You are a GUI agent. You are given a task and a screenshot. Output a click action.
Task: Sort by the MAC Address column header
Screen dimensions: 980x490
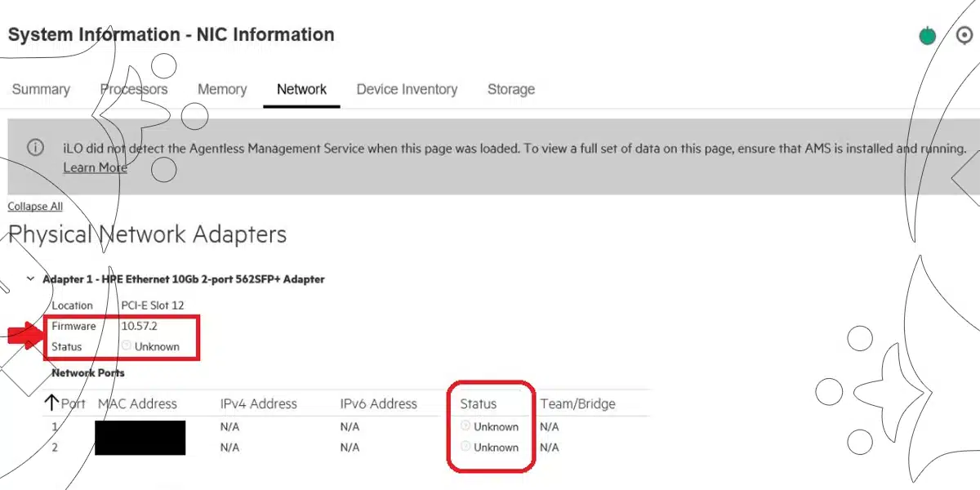click(137, 403)
